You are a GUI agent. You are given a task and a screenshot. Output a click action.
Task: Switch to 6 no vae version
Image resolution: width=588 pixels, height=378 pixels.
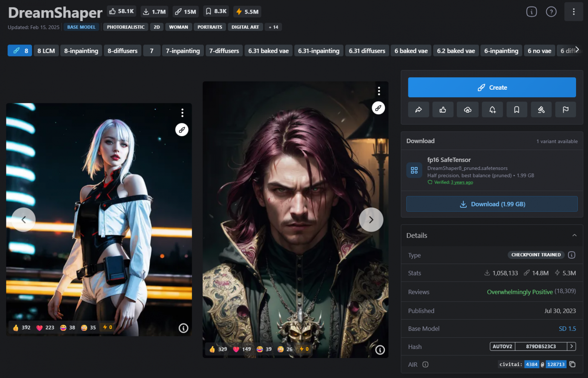tap(539, 51)
